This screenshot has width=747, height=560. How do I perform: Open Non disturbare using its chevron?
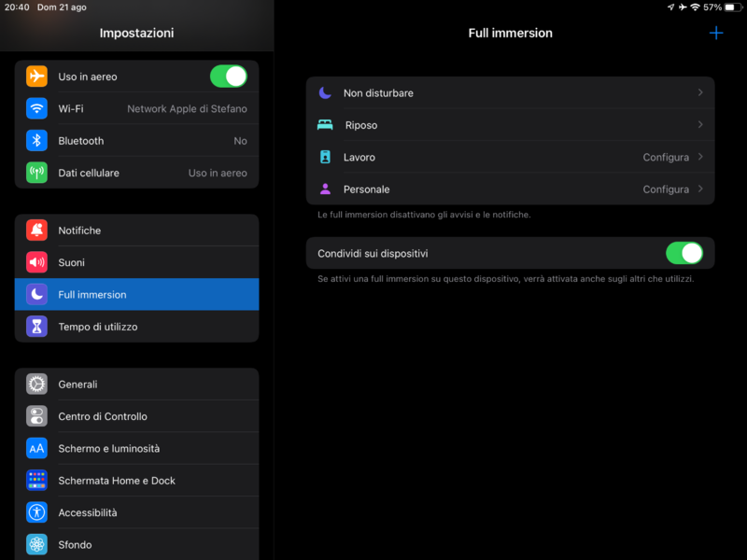click(x=700, y=92)
